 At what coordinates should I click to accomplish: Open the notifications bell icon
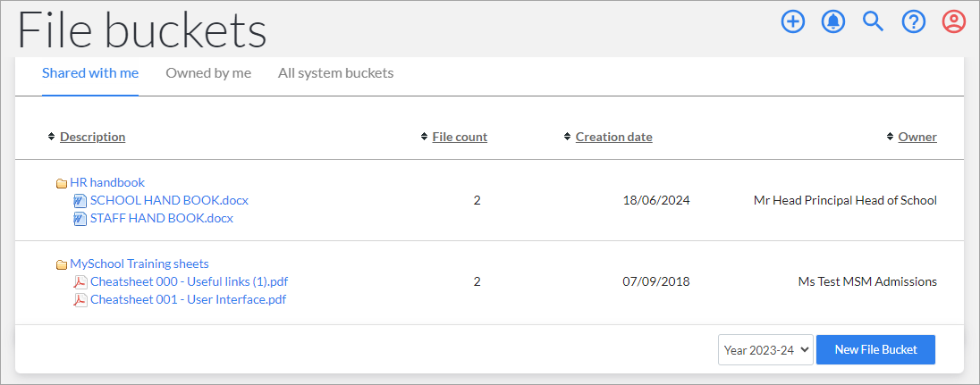[x=832, y=22]
